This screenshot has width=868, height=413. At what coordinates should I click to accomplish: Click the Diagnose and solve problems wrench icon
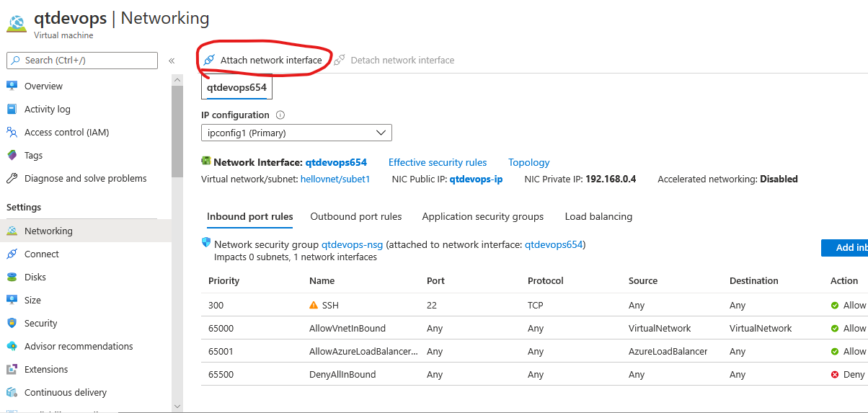[12, 178]
